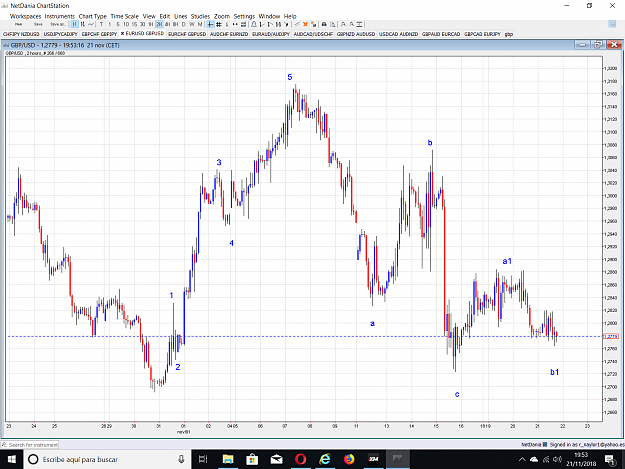Open File Explorer from the taskbar
The height and width of the screenshot is (469, 625).
pyautogui.click(x=228, y=459)
